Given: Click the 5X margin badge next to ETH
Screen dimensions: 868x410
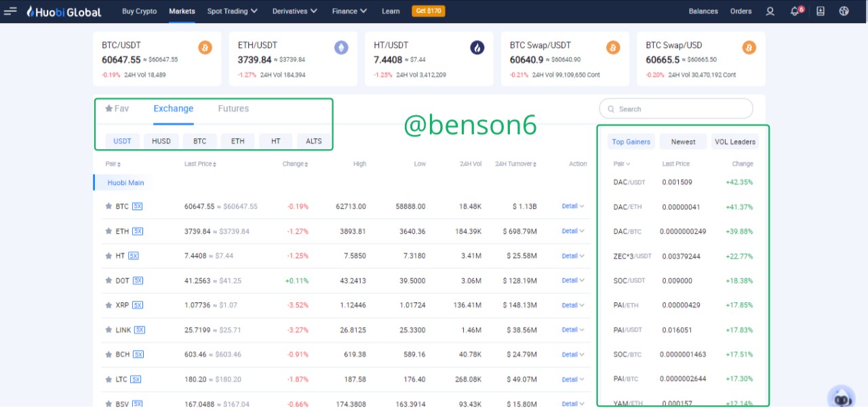Looking at the screenshot, I should click(x=138, y=231).
